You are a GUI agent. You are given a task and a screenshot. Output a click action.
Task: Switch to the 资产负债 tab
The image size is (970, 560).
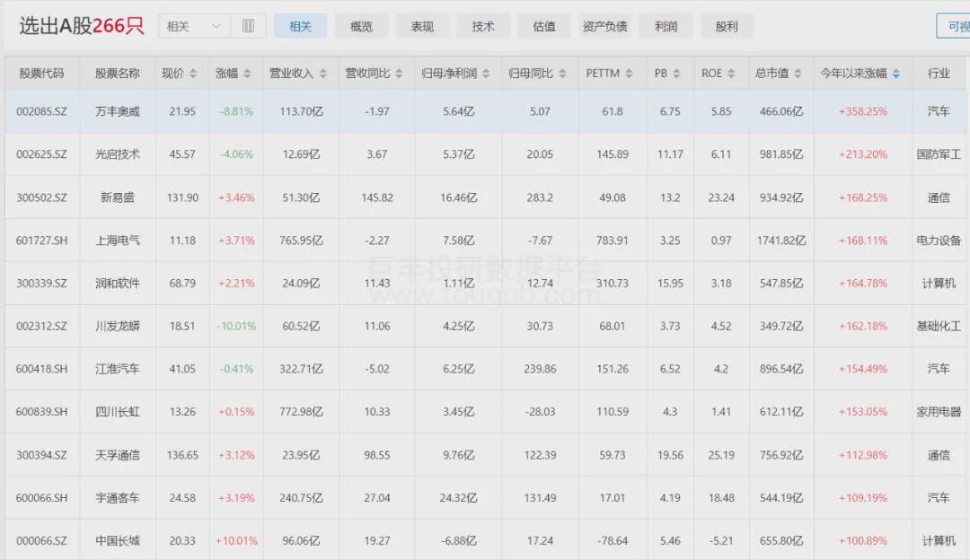click(x=605, y=26)
